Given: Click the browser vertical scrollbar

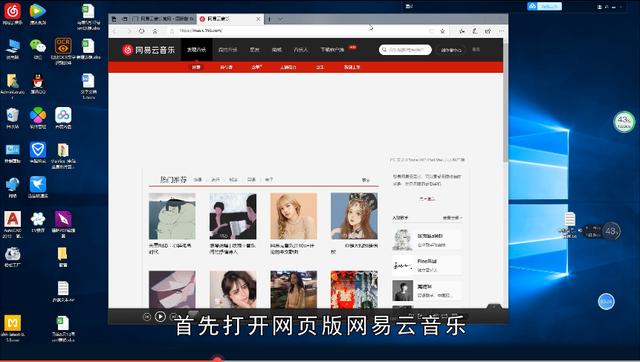Looking at the screenshot, I should pyautogui.click(x=506, y=102).
